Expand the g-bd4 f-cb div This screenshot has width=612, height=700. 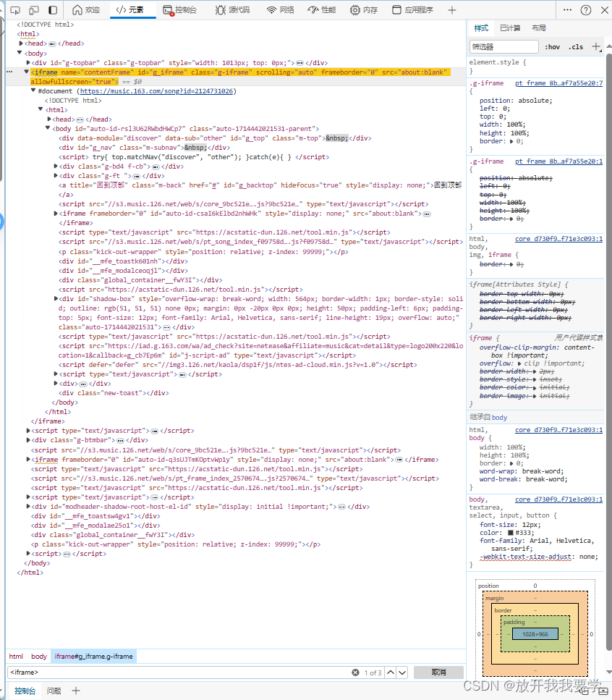pyautogui.click(x=56, y=166)
